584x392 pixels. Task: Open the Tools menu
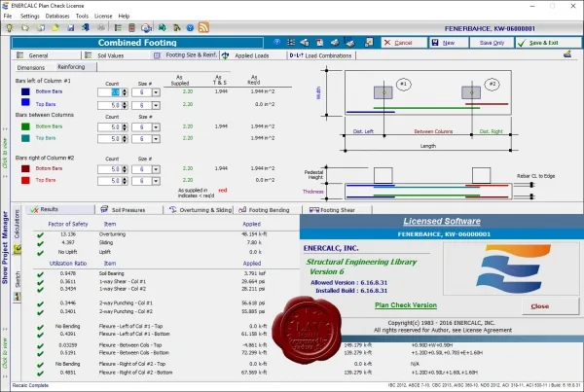tap(82, 16)
